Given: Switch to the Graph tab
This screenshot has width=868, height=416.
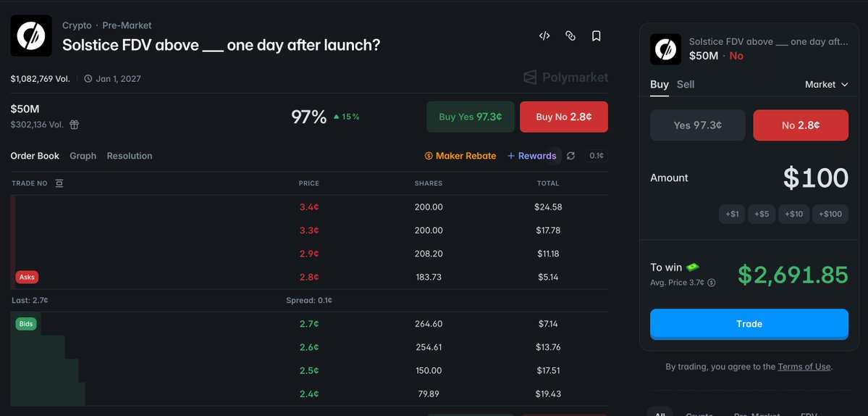Looking at the screenshot, I should click(x=83, y=157).
